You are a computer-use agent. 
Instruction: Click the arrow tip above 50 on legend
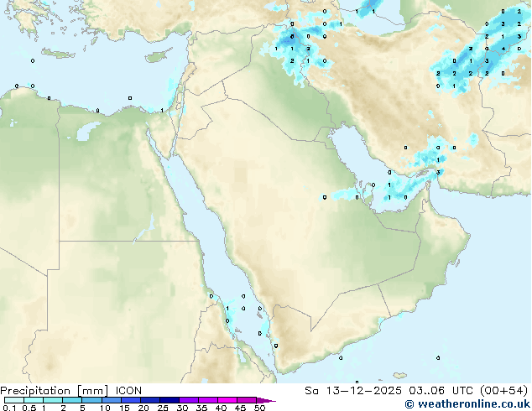(x=266, y=400)
